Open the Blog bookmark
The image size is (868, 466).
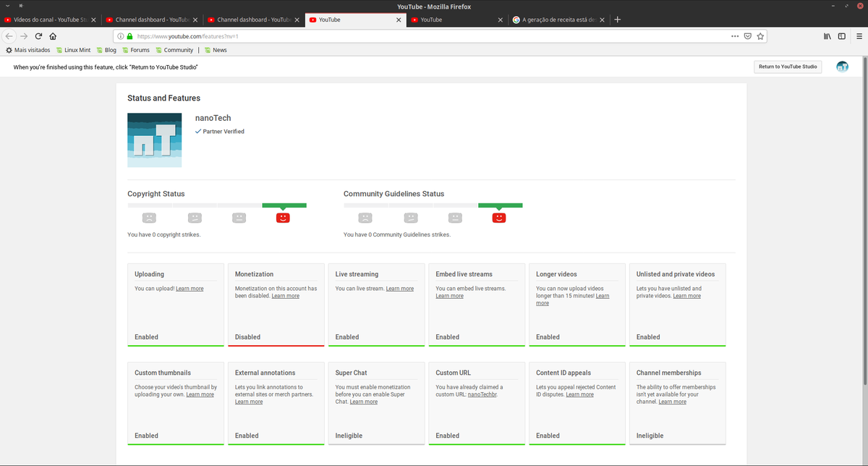[x=106, y=50]
